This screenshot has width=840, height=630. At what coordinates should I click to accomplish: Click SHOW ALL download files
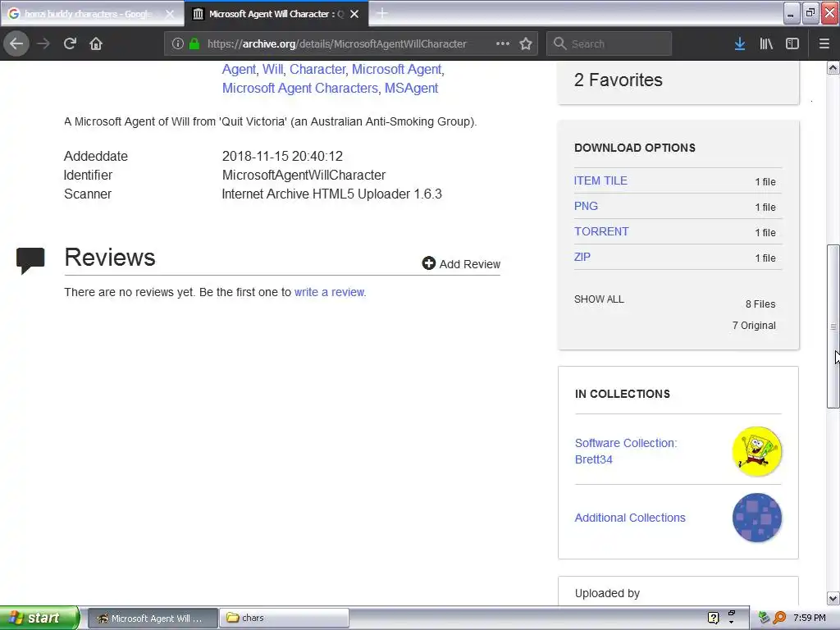(599, 299)
